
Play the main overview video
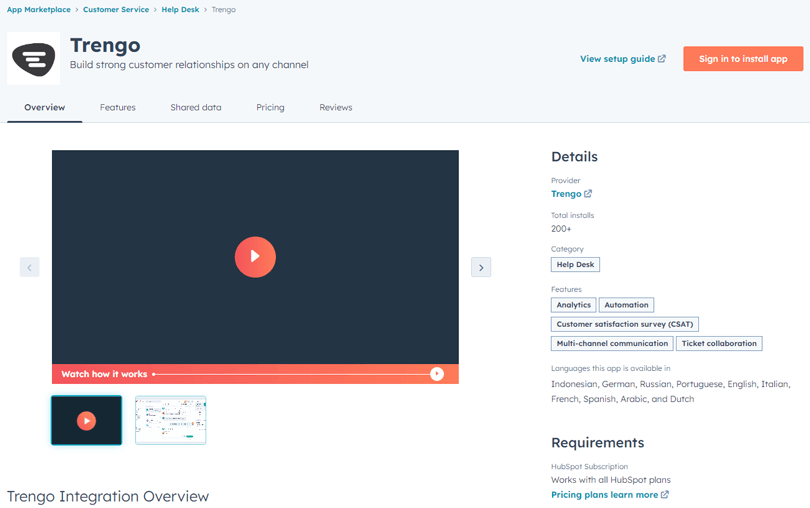[x=255, y=257]
